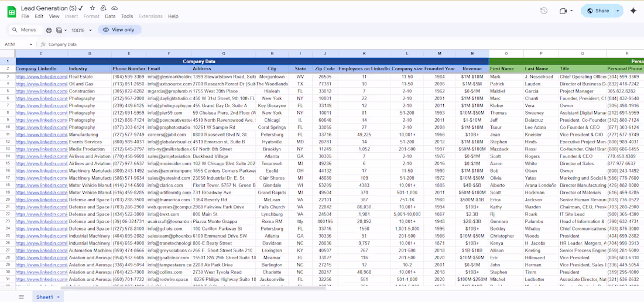Click the Industry column heading cell
The height and width of the screenshot is (302, 644).
(x=90, y=69)
